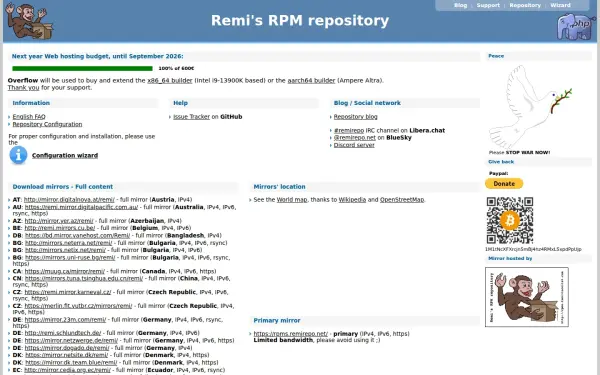Open the Canada muug.ca mirror link
Image resolution: width=600 pixels, height=375 pixels.
tap(65, 271)
